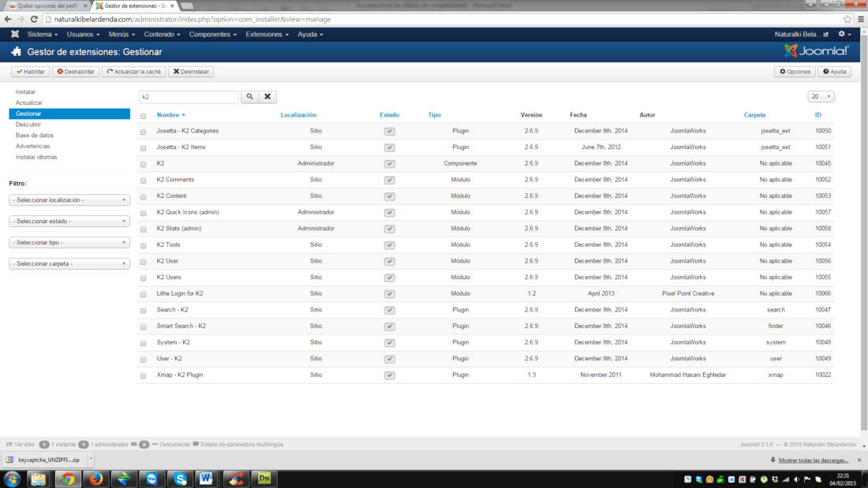Click Mostrar todas las descargas link
Screen dimensions: 868x488
coord(814,460)
